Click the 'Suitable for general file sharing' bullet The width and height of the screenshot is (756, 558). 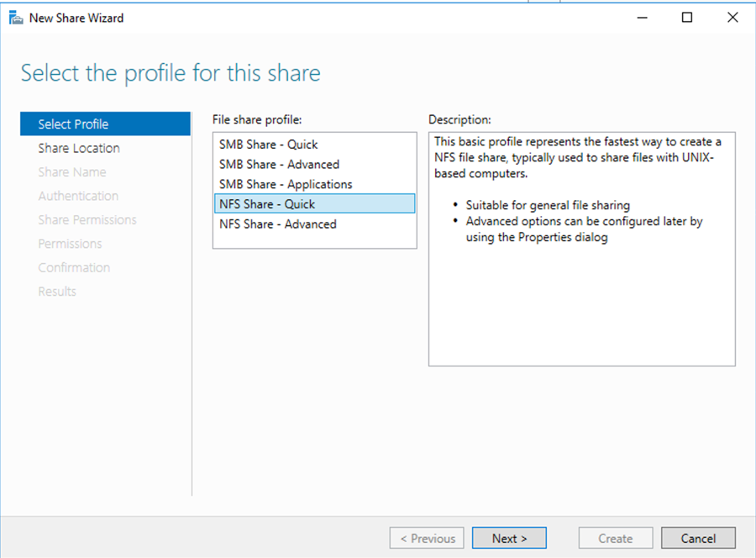(x=548, y=205)
